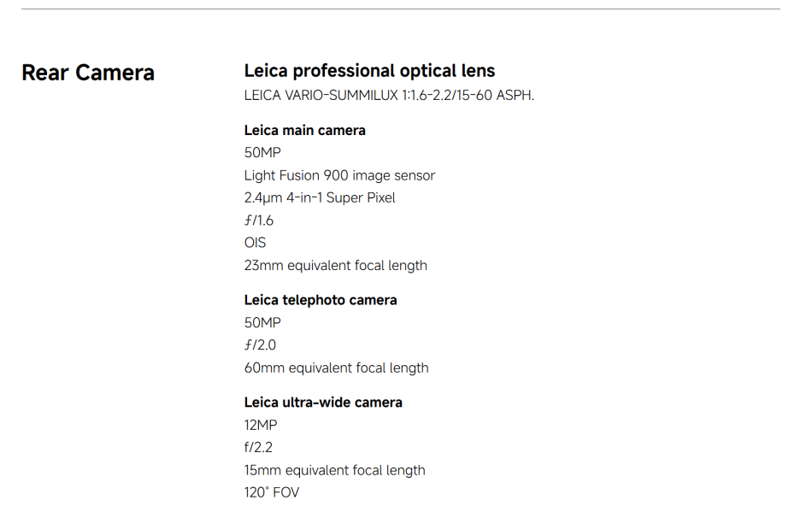Click the LEICA VARIO-SUMMILUX lens specification text
This screenshot has width=812, height=506.
[389, 95]
